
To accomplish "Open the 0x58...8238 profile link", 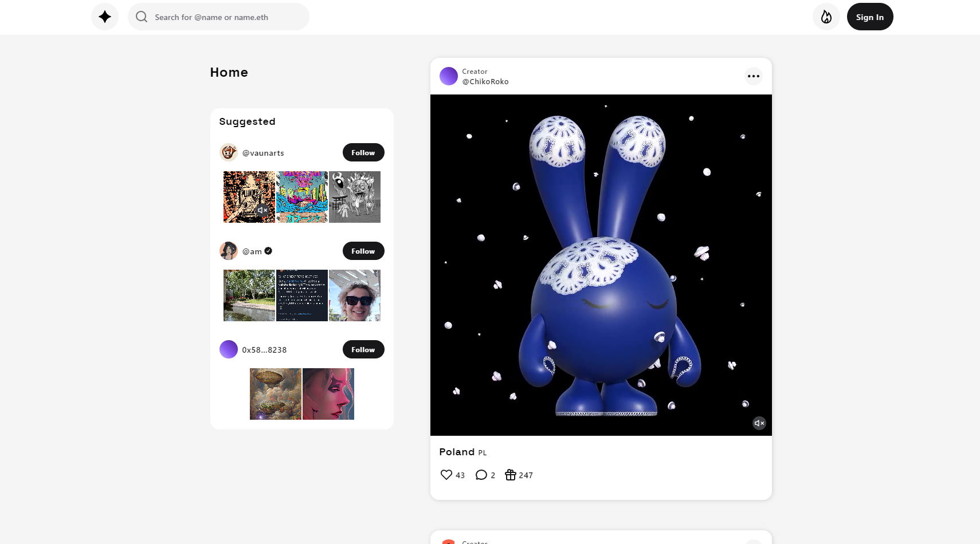I will [x=264, y=350].
